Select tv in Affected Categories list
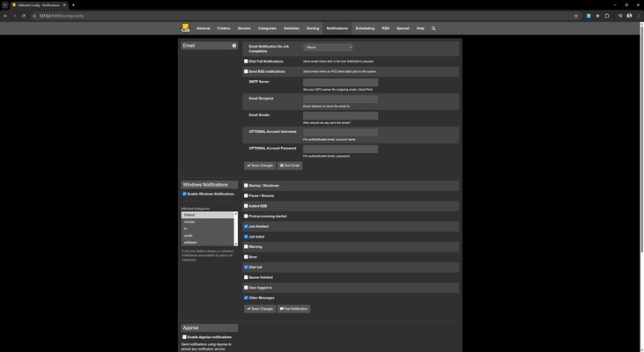 click(x=207, y=229)
